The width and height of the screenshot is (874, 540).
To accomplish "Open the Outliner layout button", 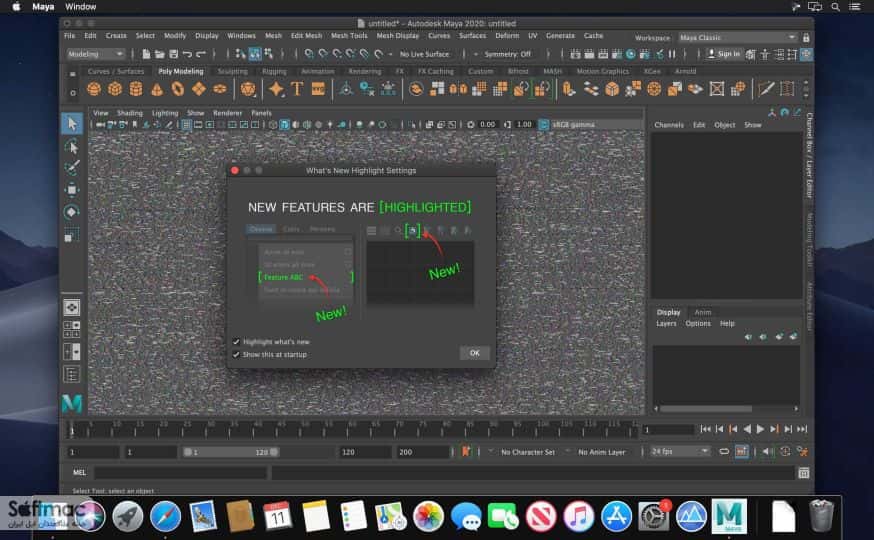I will pos(72,374).
